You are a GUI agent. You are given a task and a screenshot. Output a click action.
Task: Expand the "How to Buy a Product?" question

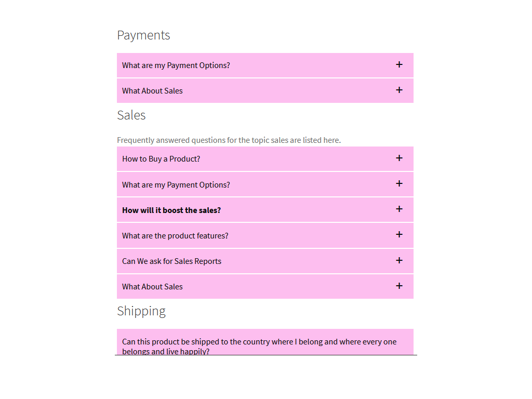(x=161, y=159)
